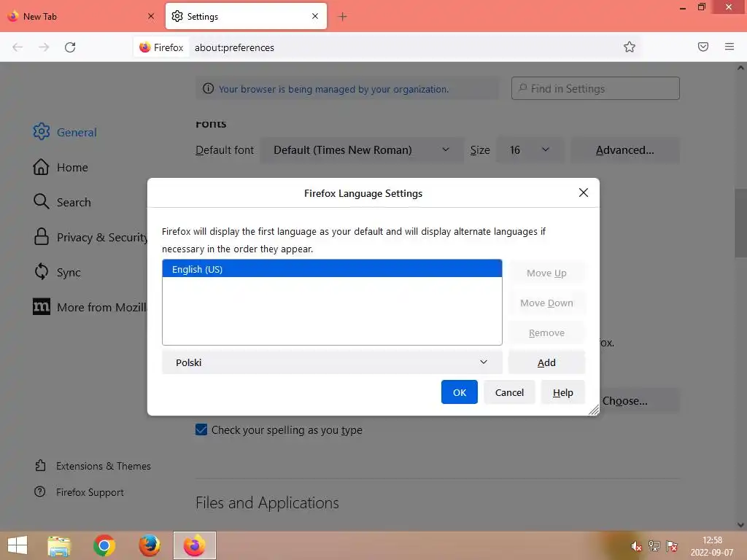Click the scrollbar down arrow
747x560 pixels.
click(740, 525)
